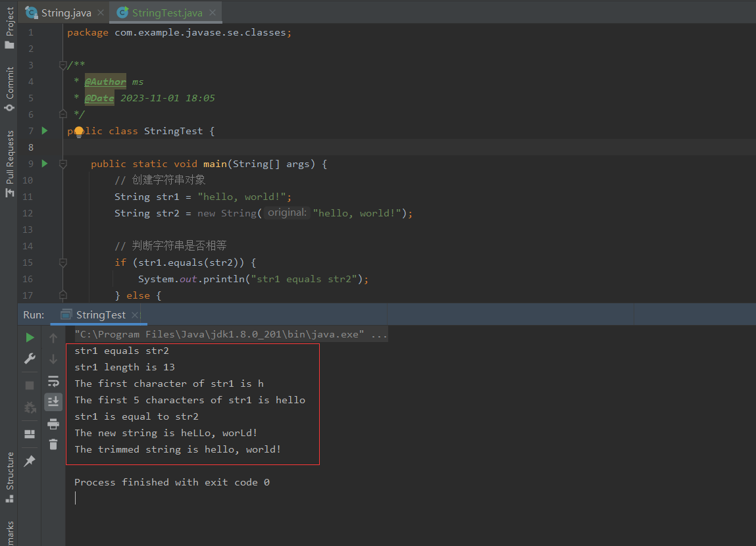Click the java.exe command line in console
This screenshot has width=756, height=546.
pos(230,334)
